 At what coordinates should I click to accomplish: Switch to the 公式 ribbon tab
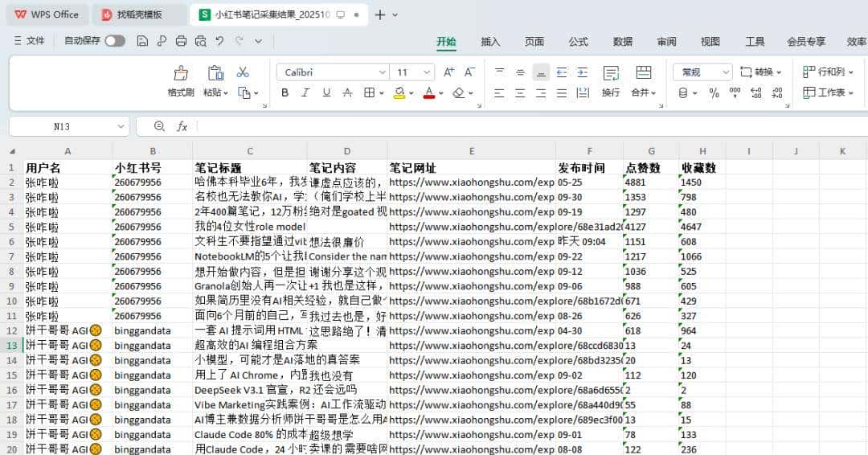578,42
